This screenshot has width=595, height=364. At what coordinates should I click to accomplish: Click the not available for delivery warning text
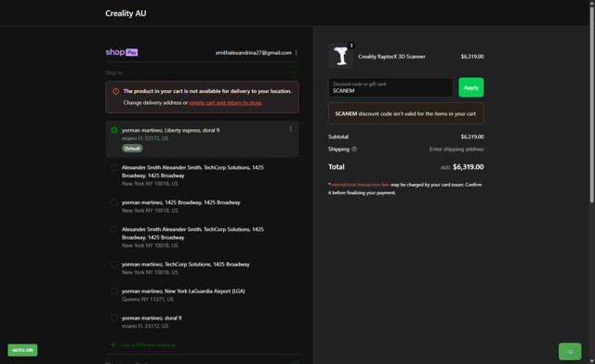coord(207,91)
